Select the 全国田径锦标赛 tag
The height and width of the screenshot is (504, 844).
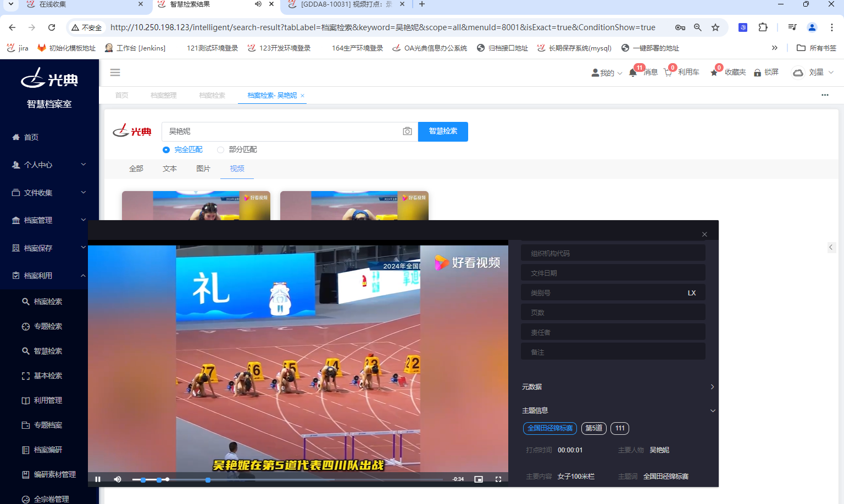tap(550, 428)
